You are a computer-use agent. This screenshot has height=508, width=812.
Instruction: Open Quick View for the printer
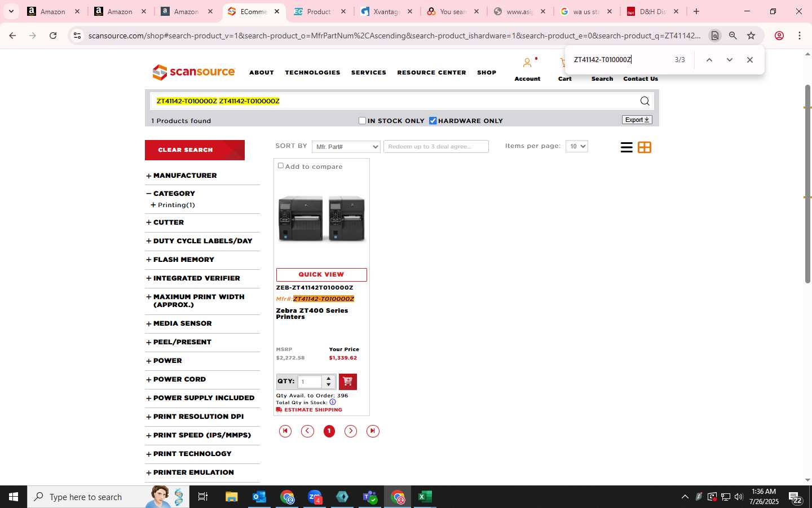[x=321, y=275]
